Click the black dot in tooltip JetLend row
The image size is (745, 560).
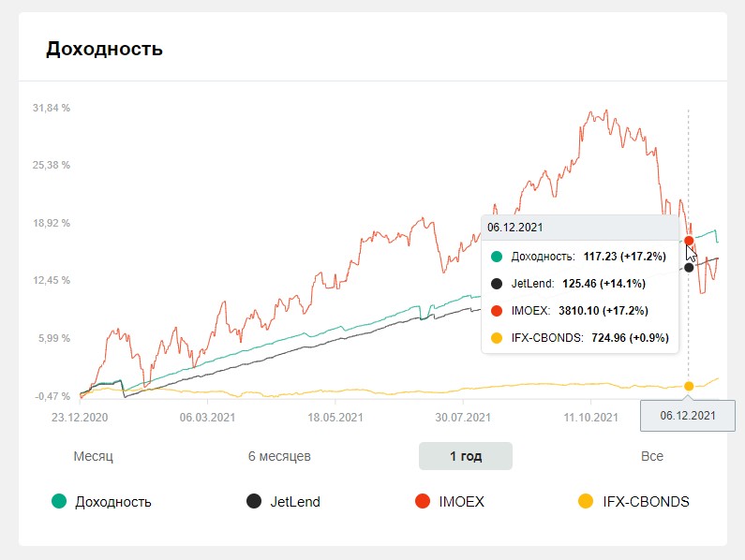click(497, 284)
